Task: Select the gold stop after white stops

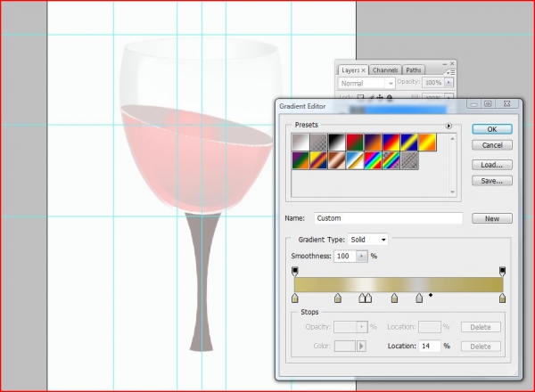Action: pyautogui.click(x=394, y=298)
